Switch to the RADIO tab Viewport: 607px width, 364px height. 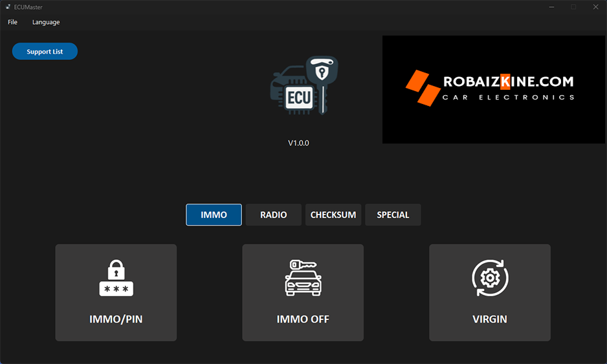point(274,215)
